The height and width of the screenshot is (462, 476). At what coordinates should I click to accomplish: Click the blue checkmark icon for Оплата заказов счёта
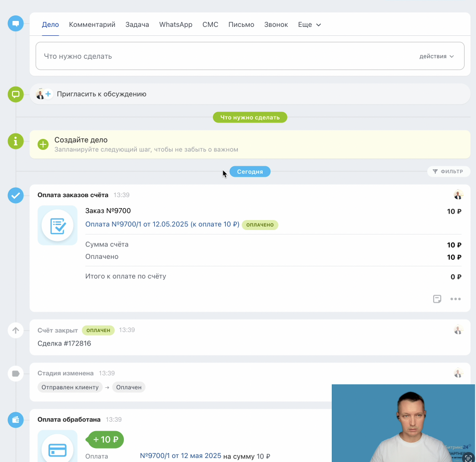click(x=15, y=196)
